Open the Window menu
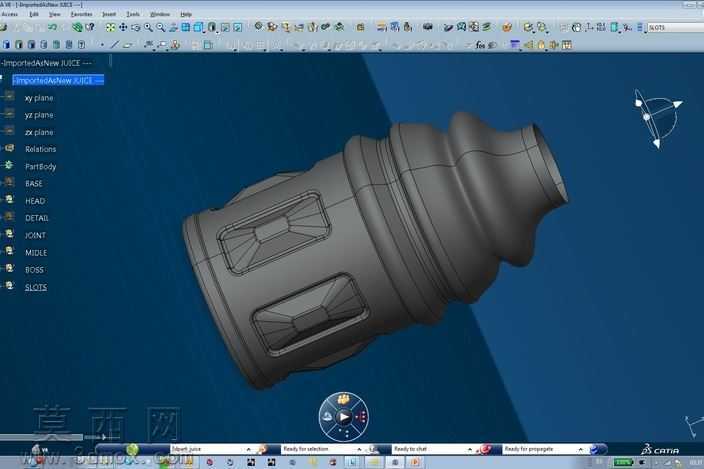Viewport: 704px width, 469px height. click(x=160, y=14)
